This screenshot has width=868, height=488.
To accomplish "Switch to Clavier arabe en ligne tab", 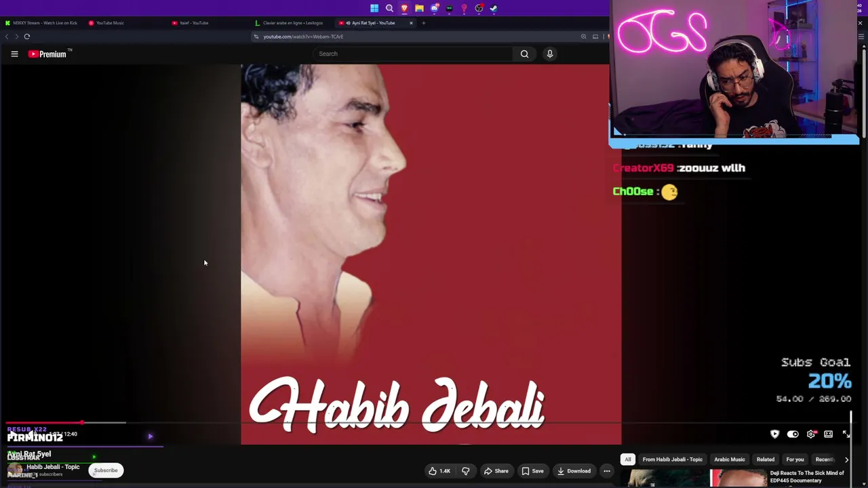I will 292,23.
